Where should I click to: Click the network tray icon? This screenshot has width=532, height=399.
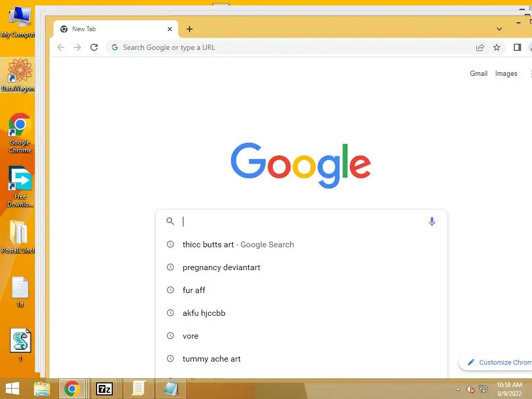pos(483,389)
